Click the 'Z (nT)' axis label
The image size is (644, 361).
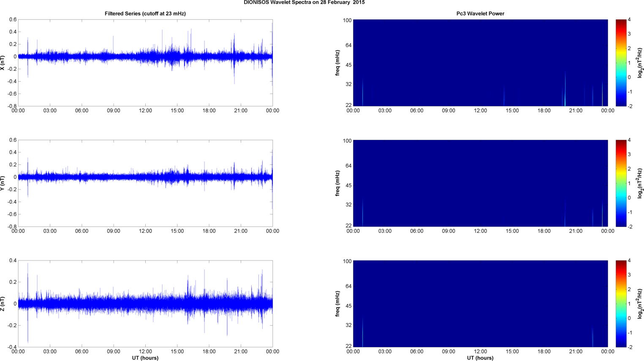3,304
